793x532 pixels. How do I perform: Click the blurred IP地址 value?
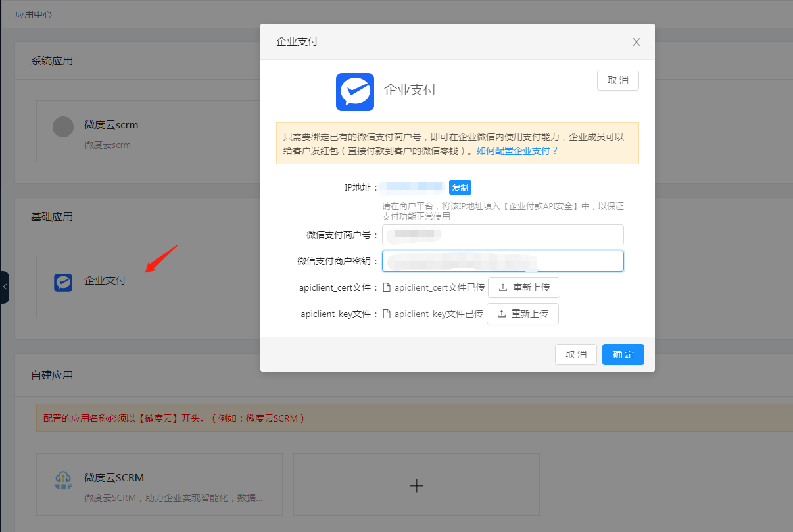click(414, 187)
